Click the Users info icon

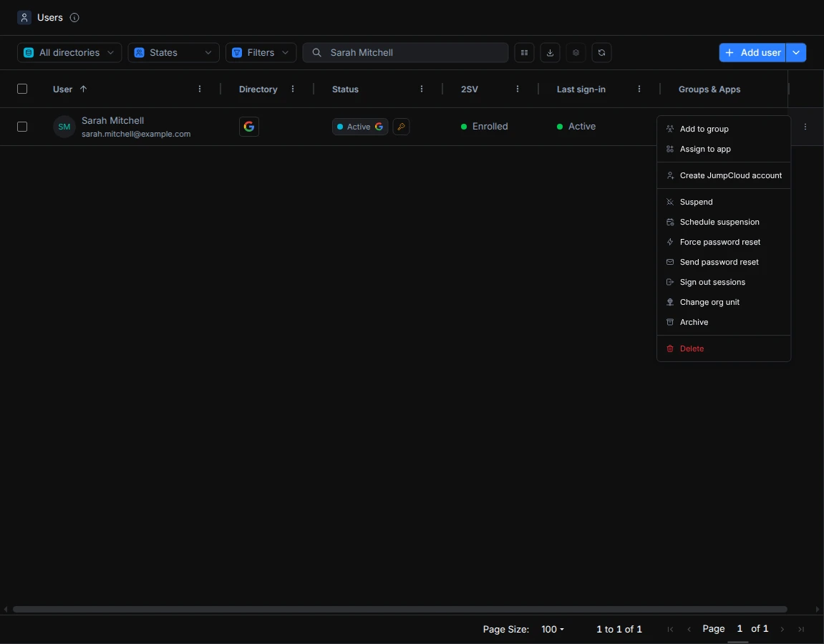74,18
